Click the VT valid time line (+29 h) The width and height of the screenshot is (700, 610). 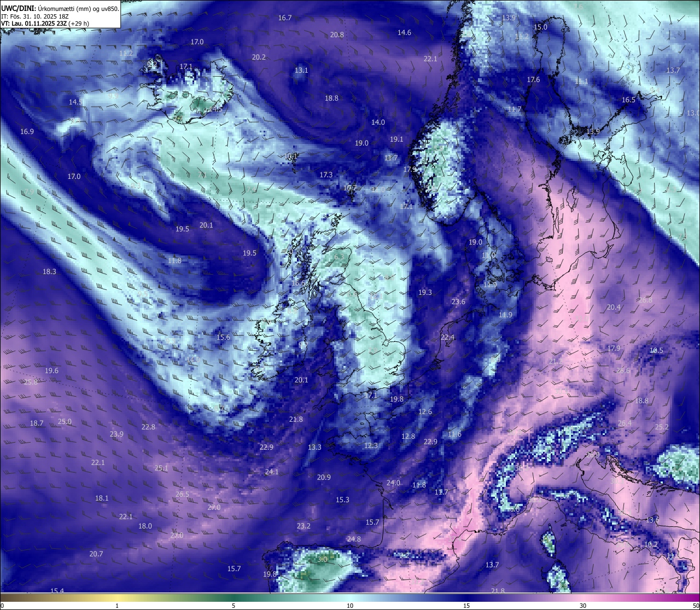(45, 24)
